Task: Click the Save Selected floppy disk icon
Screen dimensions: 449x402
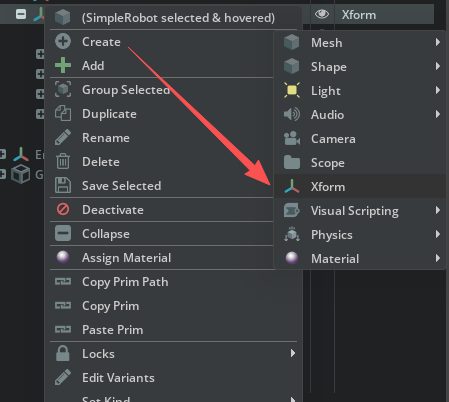Action: pyautogui.click(x=63, y=186)
